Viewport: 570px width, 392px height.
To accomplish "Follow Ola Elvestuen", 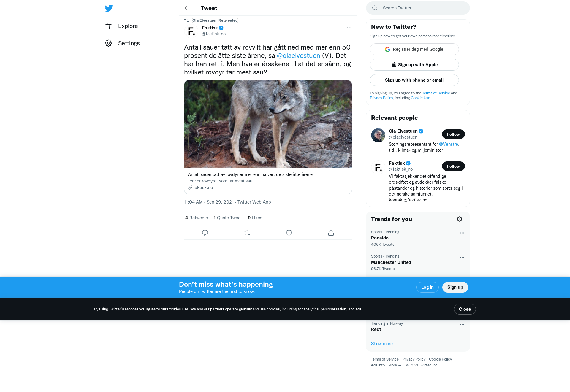I will tap(453, 134).
